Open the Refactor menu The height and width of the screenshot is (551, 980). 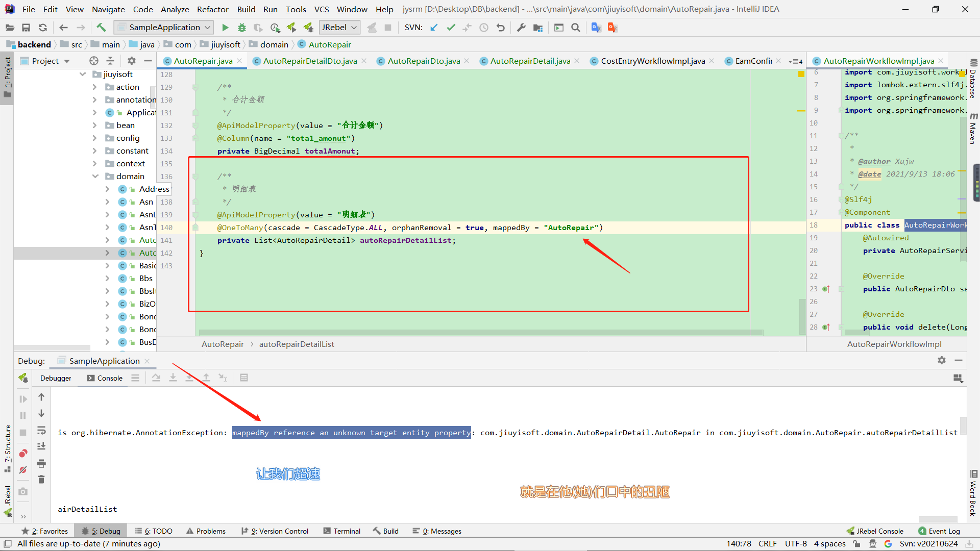click(212, 9)
